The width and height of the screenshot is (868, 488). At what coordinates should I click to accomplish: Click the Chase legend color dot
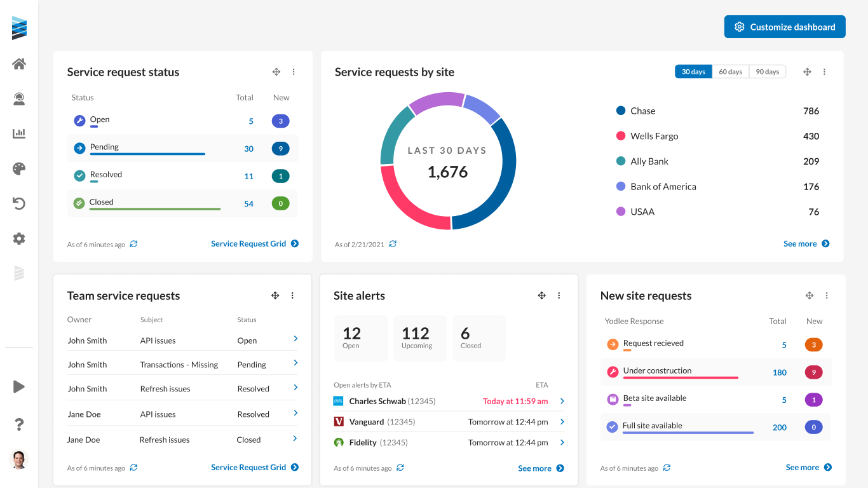tap(621, 111)
